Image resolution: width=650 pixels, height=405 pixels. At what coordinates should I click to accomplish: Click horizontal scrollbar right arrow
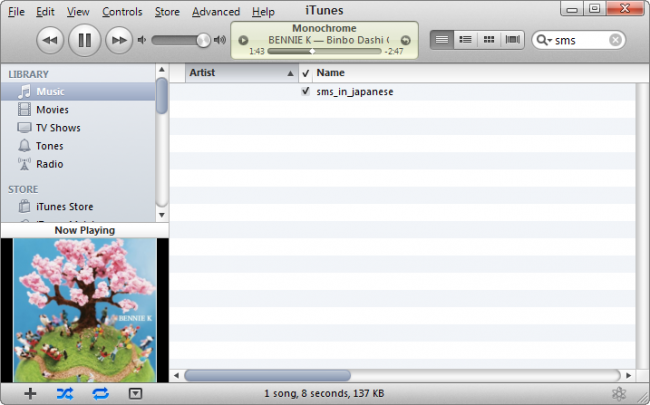[x=628, y=376]
